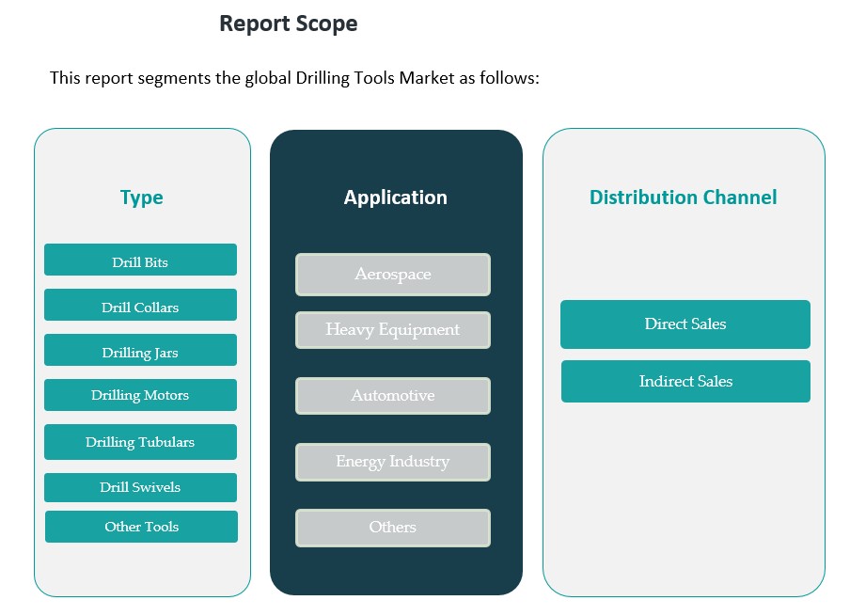Screen dimensions: 850x616
Task: Click the Drill Swivels button
Action: point(140,487)
